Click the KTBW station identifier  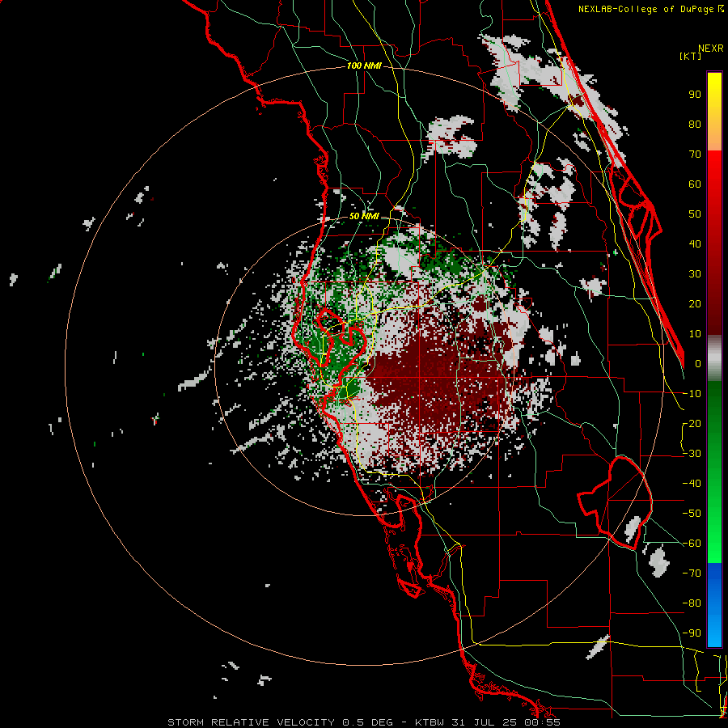coord(430,722)
